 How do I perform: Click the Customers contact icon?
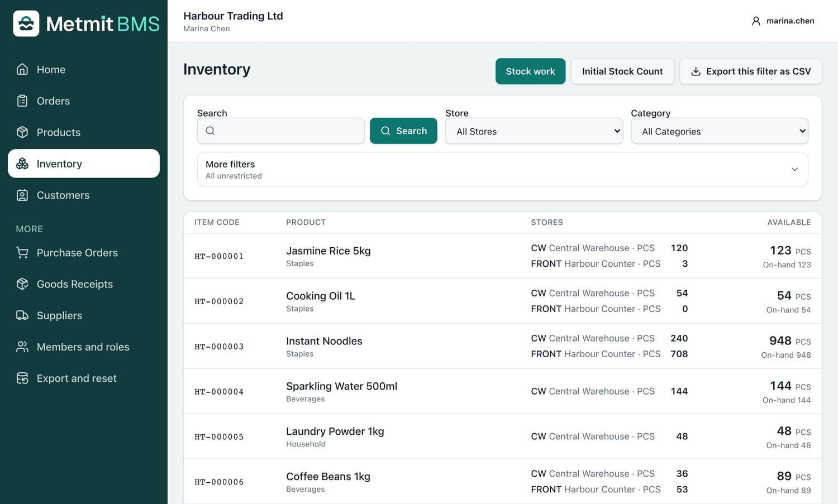[22, 195]
